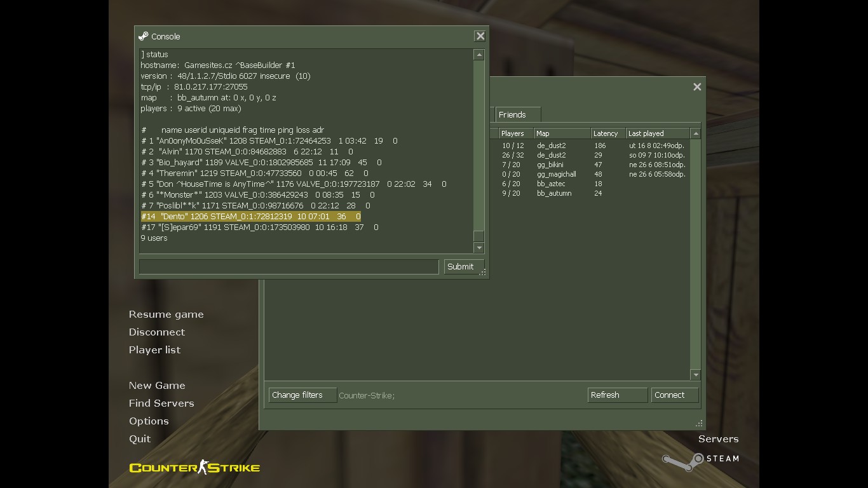868x488 pixels.
Task: Click the server list vertical scrollbar track
Action: point(696,254)
